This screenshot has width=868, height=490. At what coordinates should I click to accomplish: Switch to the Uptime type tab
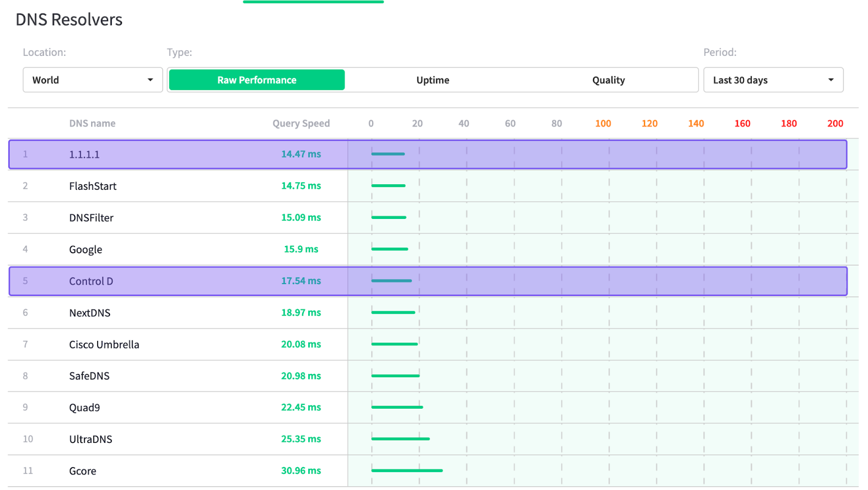[x=432, y=80]
